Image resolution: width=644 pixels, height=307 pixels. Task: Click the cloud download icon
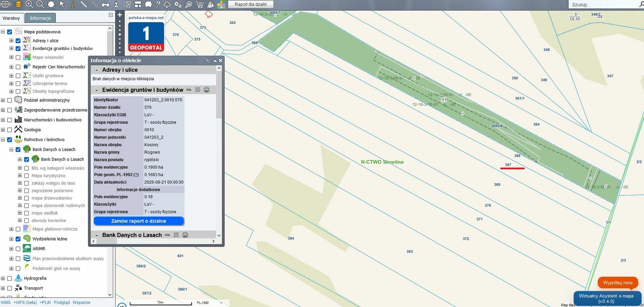[x=167, y=4]
